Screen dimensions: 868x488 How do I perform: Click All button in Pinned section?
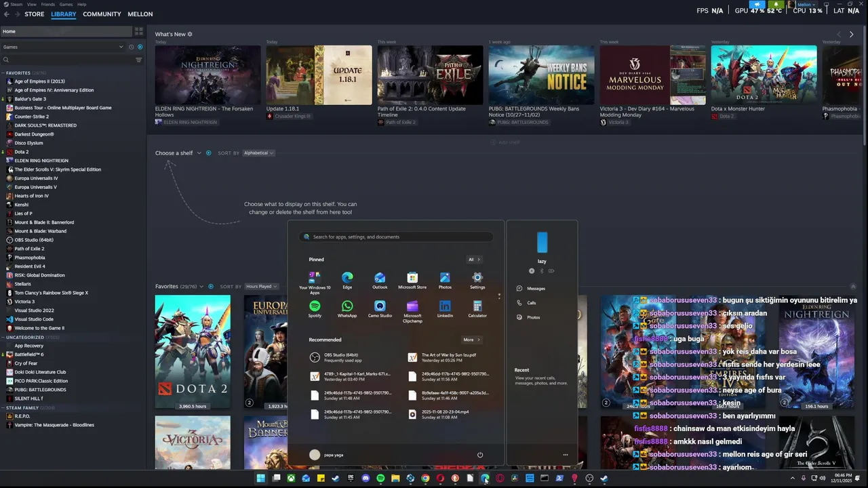pos(474,260)
